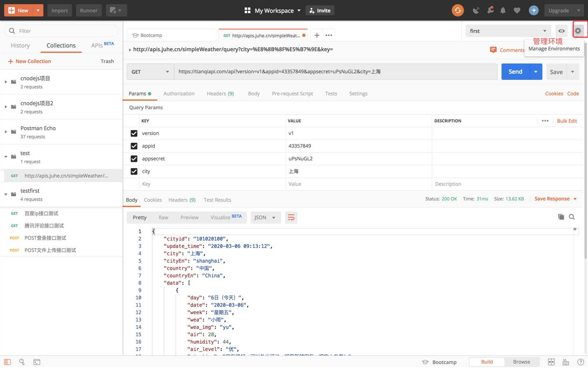This screenshot has height=368, width=588.
Task: Switch to Build mode
Action: click(x=487, y=362)
